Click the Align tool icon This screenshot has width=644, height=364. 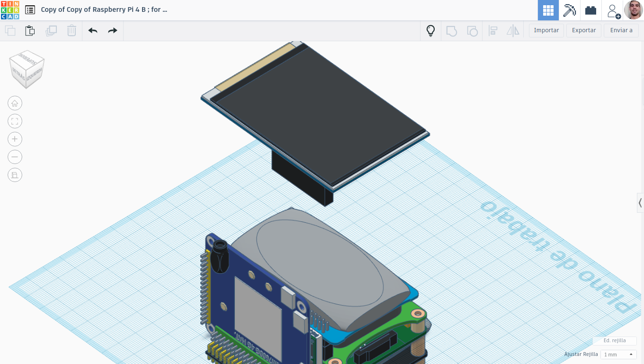coord(493,31)
